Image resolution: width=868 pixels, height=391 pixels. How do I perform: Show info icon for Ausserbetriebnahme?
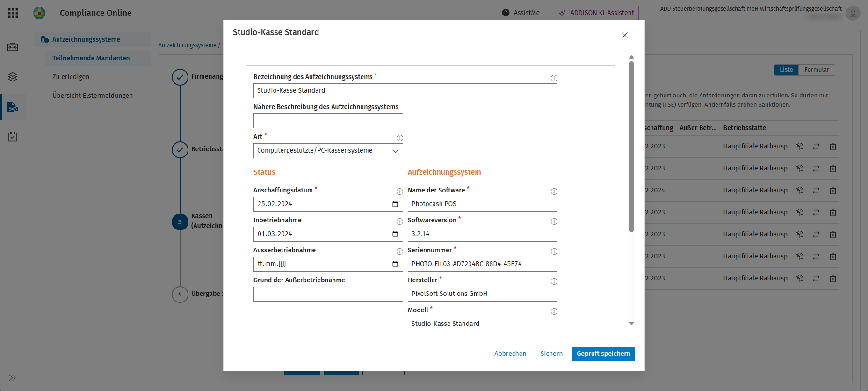pos(400,251)
